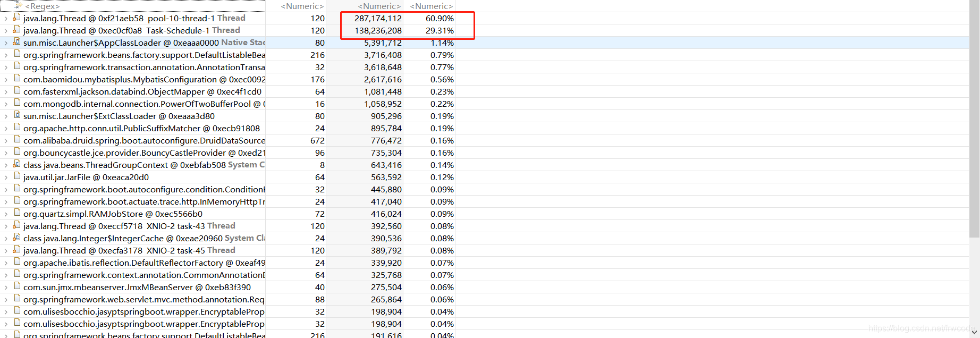The image size is (980, 338).
Task: Click the vertical scrollbar thumb
Action: click(974, 119)
